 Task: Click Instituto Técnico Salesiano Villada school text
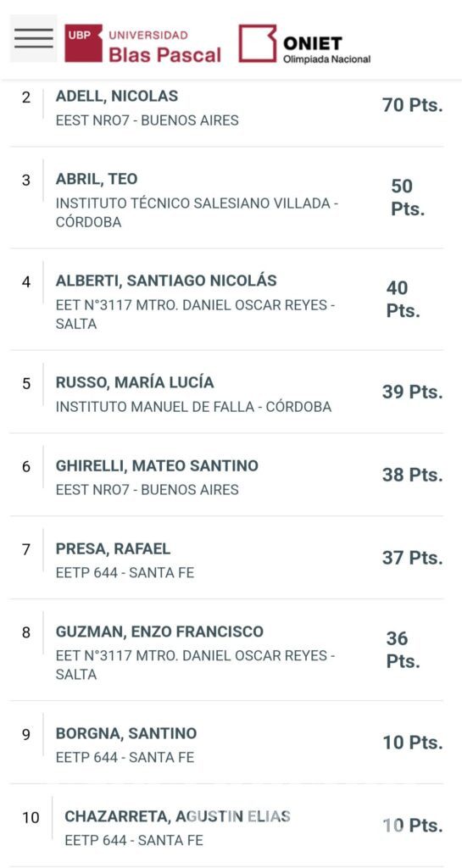pos(197,213)
